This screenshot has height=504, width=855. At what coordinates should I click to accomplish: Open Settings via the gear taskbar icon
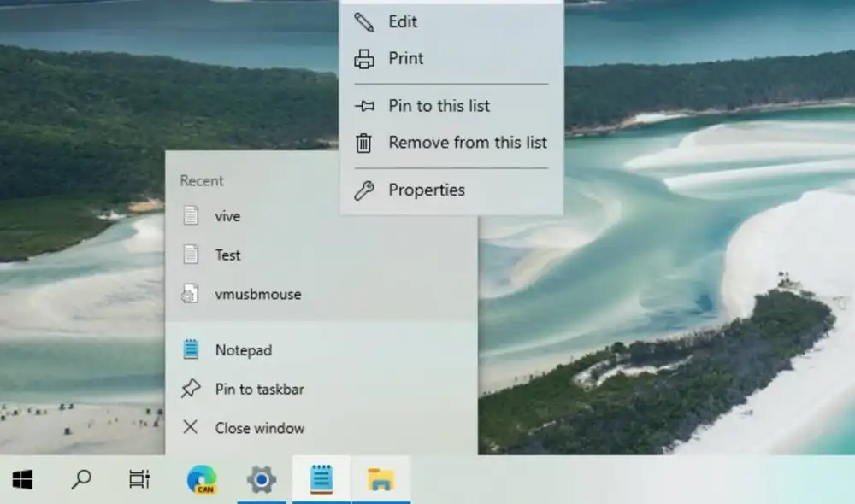click(x=262, y=479)
